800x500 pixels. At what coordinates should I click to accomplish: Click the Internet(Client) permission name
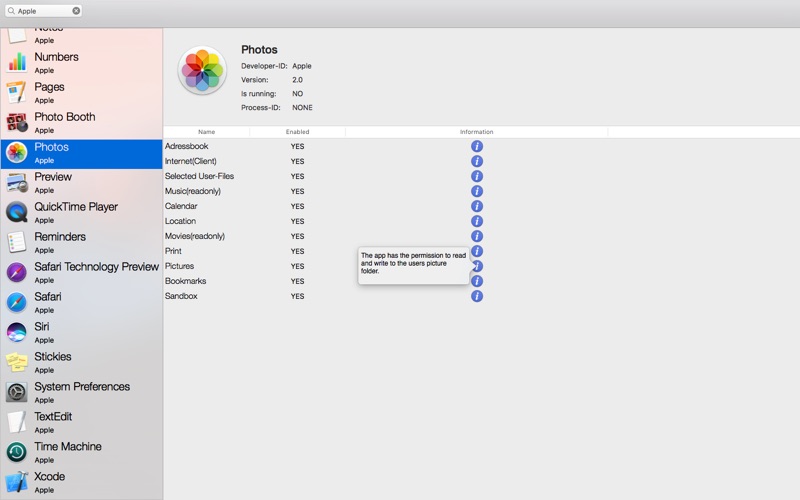tap(190, 161)
